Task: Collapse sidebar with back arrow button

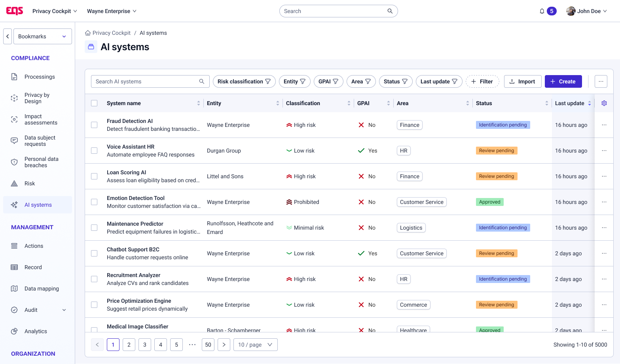Action: 8,36
